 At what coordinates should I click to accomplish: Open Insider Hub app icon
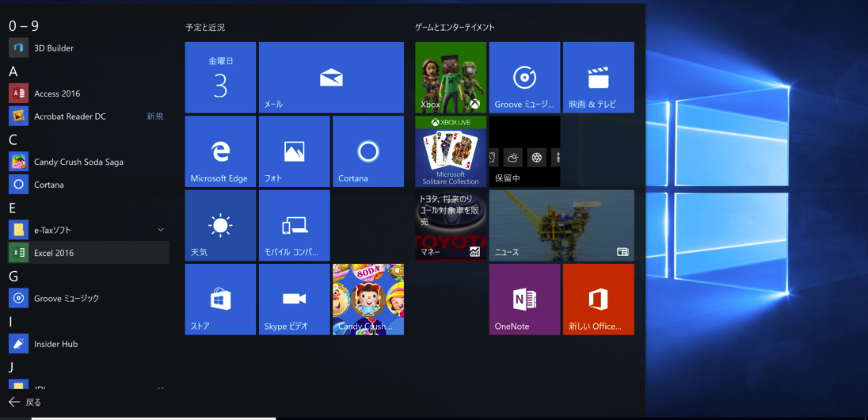click(19, 344)
